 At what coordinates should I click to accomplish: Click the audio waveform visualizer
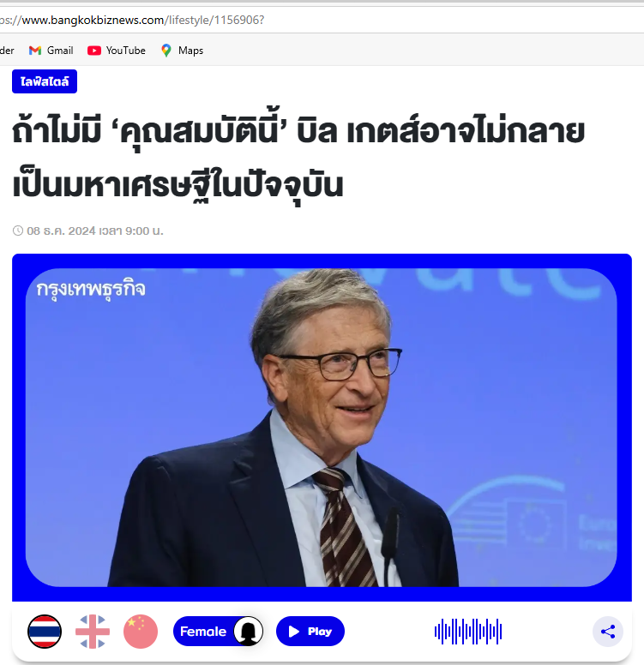pyautogui.click(x=468, y=632)
